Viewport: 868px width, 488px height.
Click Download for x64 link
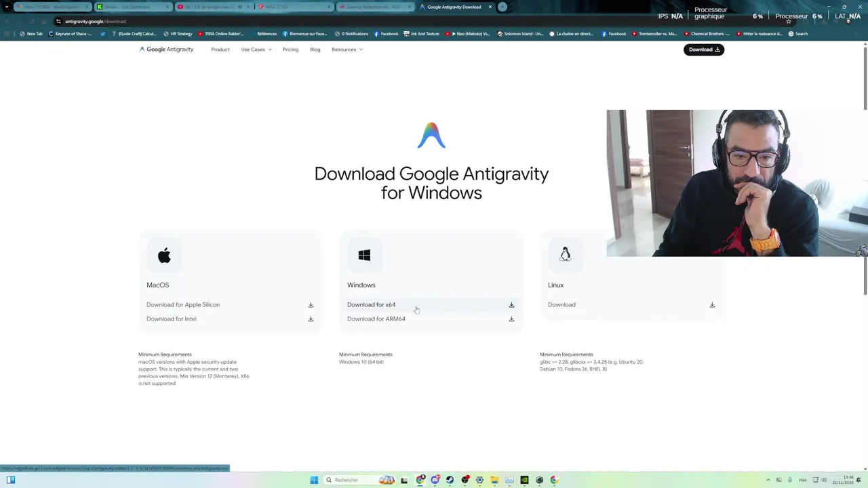371,305
